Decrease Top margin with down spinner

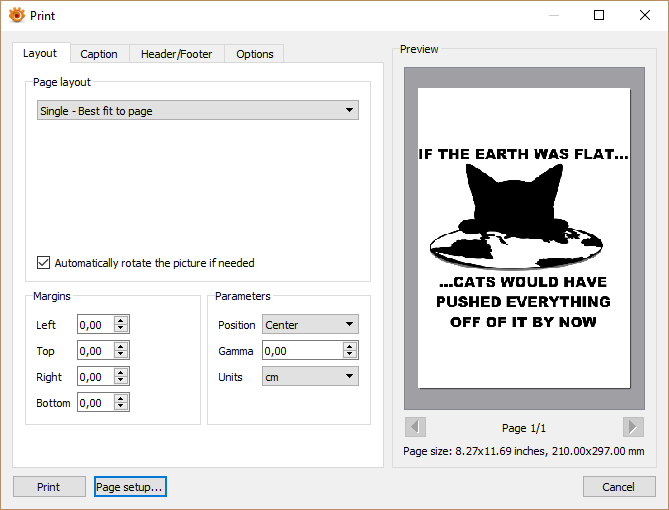[121, 355]
